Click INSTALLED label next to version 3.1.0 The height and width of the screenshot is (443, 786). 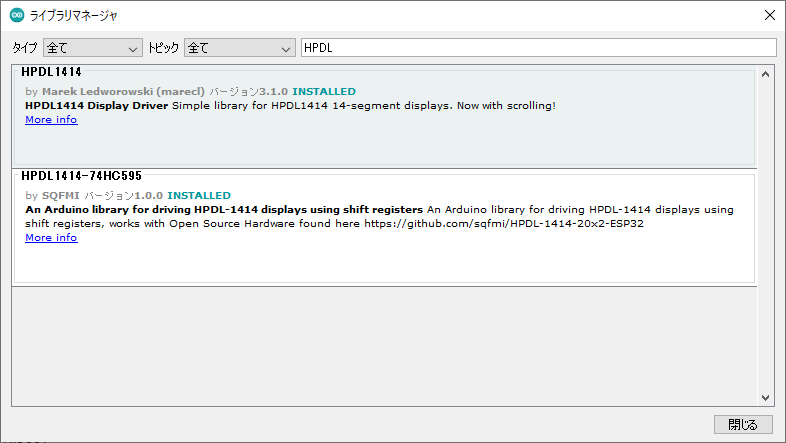[323, 92]
